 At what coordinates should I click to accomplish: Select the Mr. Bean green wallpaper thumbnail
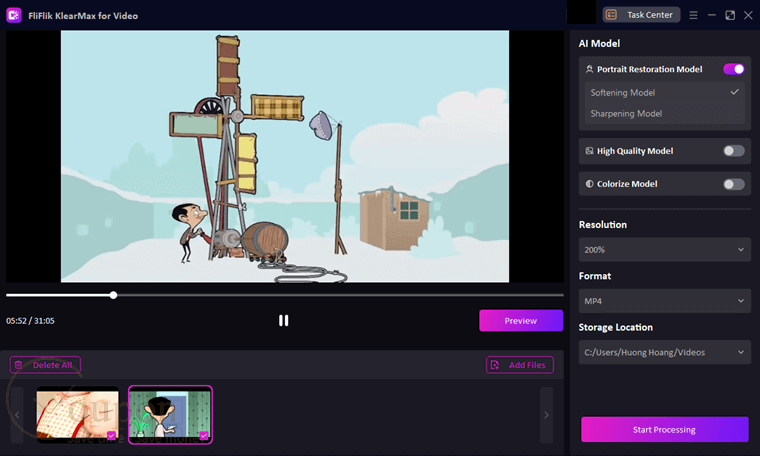point(170,415)
